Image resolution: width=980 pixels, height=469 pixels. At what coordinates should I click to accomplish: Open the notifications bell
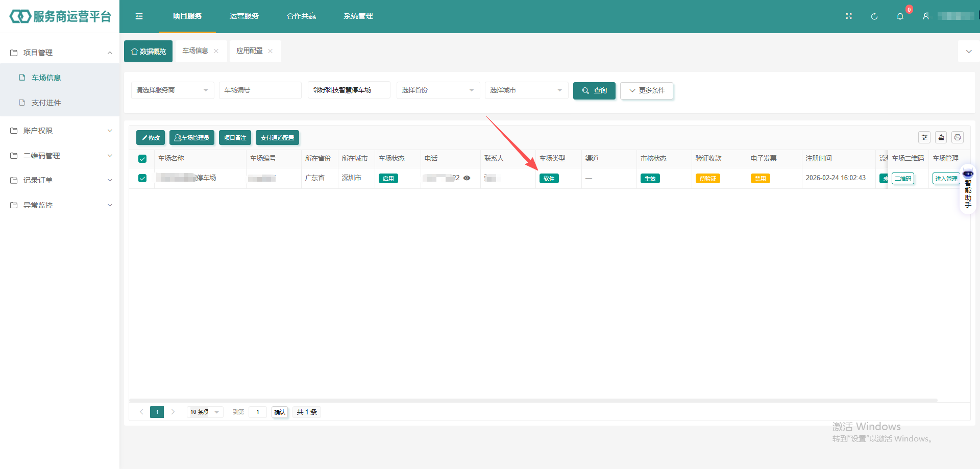(x=900, y=16)
